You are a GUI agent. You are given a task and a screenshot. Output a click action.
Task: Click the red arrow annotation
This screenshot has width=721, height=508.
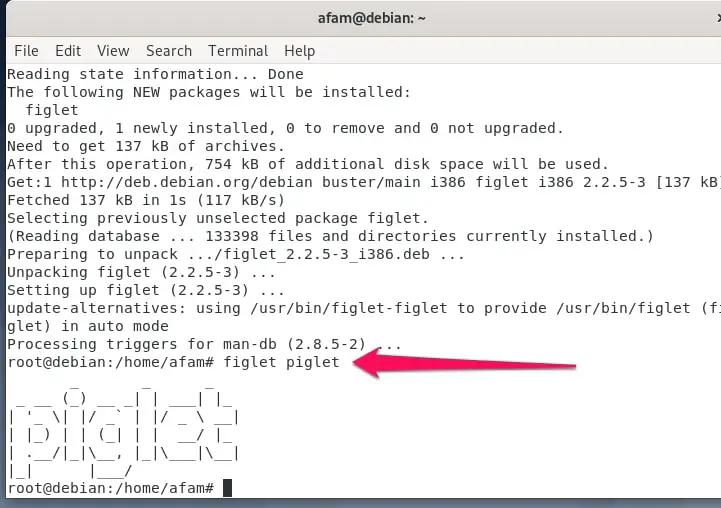pos(464,363)
